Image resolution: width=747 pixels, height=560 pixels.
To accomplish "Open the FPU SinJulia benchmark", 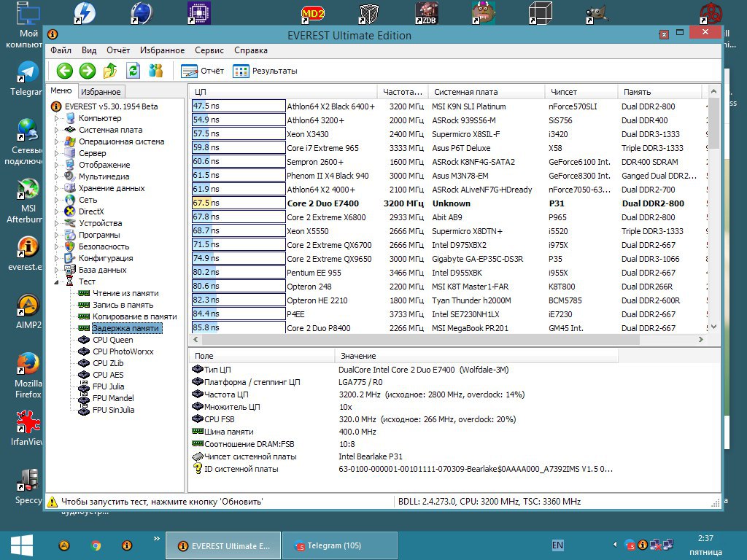I will [x=113, y=410].
